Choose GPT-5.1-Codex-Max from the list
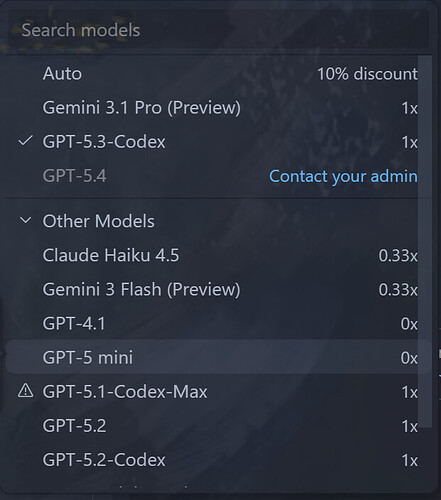 coord(218,391)
